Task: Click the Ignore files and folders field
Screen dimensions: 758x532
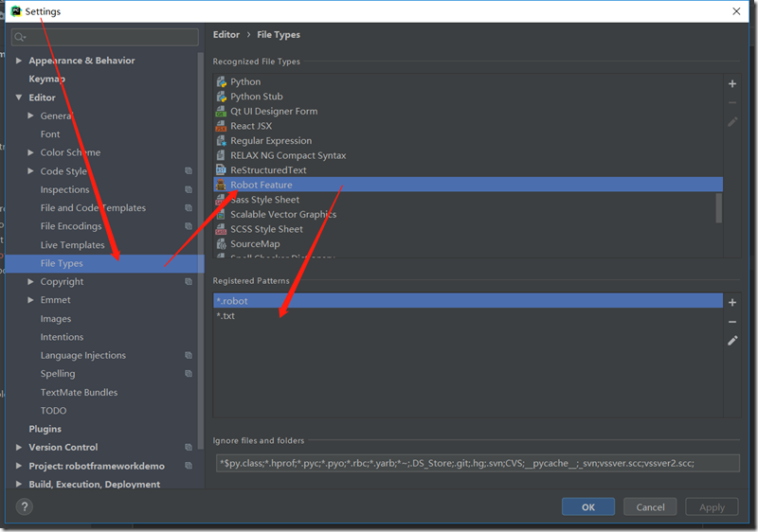Action: (x=478, y=463)
